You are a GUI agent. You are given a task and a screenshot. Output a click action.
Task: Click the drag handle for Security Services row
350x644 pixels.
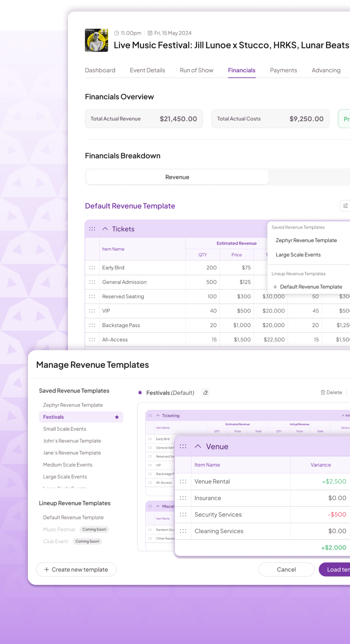[183, 515]
